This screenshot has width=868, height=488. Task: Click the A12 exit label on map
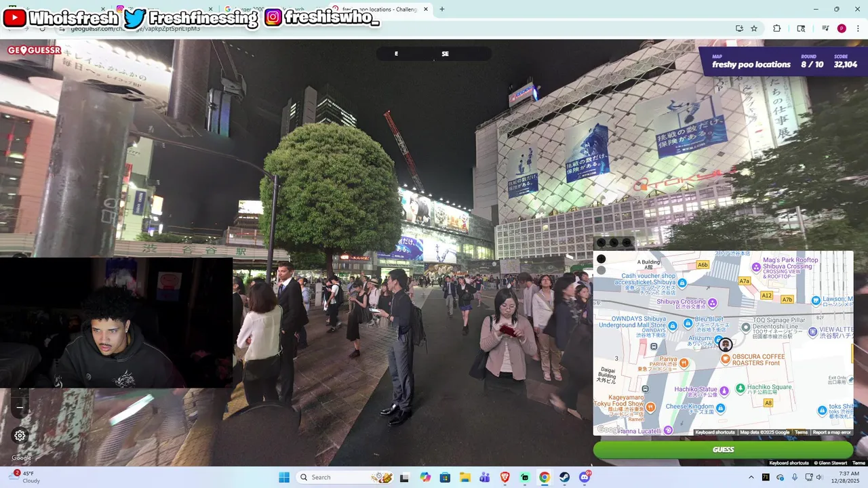pyautogui.click(x=767, y=296)
